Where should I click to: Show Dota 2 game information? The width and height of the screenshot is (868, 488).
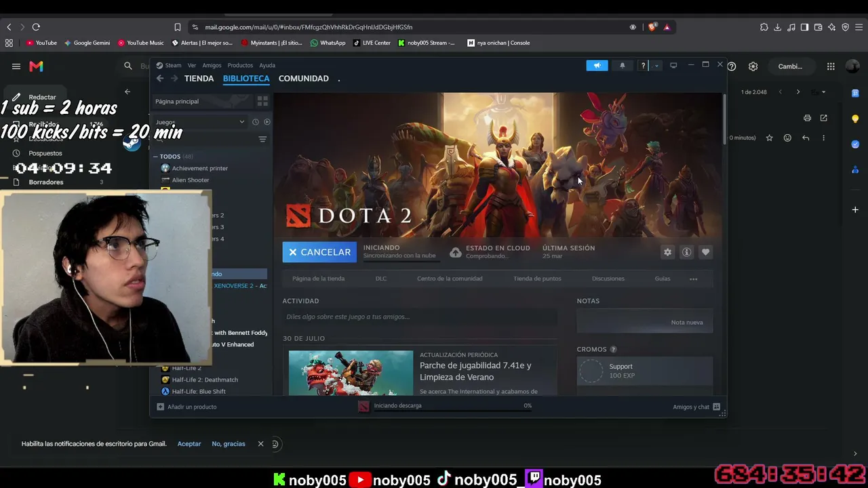pyautogui.click(x=686, y=252)
